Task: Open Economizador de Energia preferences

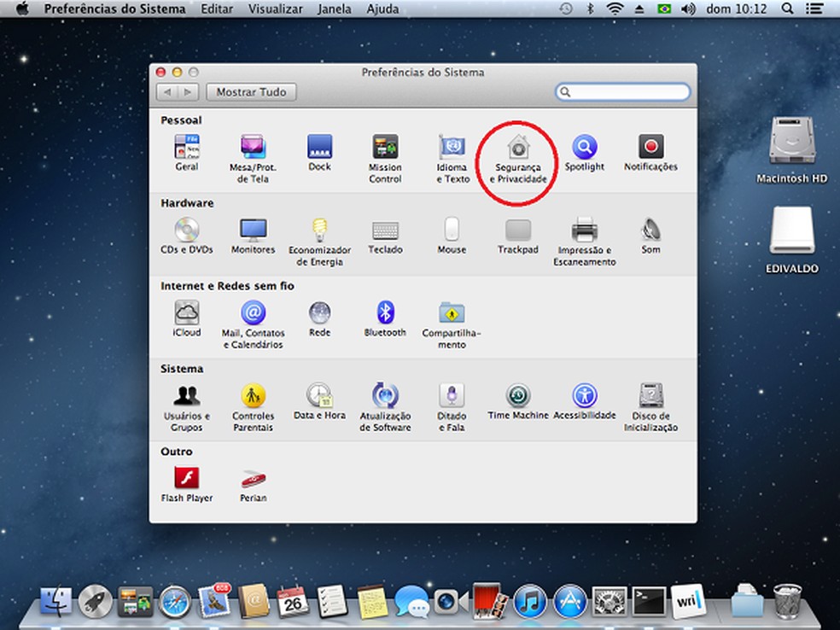Action: point(319,242)
